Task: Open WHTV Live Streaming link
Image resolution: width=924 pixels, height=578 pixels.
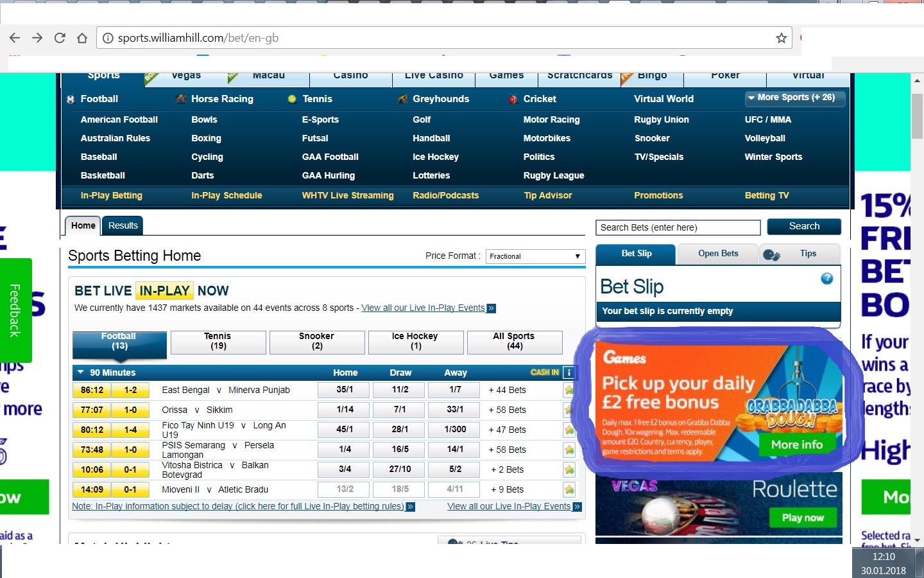Action: (348, 195)
